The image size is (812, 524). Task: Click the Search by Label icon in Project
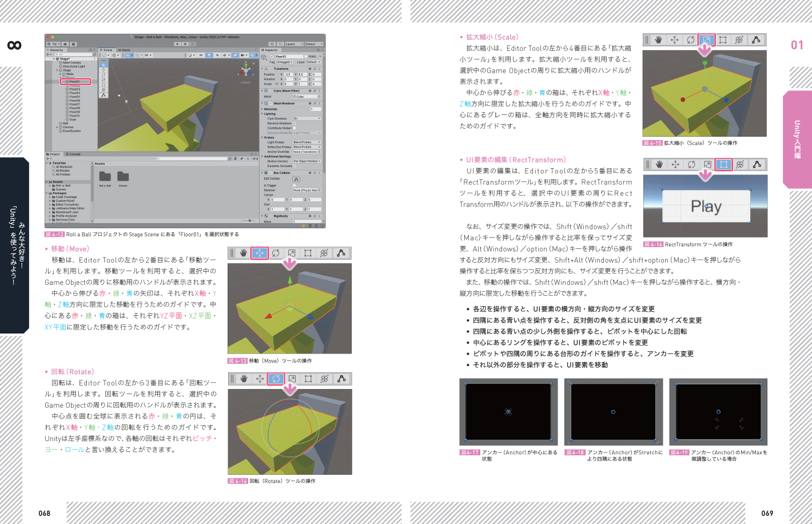coord(242,158)
